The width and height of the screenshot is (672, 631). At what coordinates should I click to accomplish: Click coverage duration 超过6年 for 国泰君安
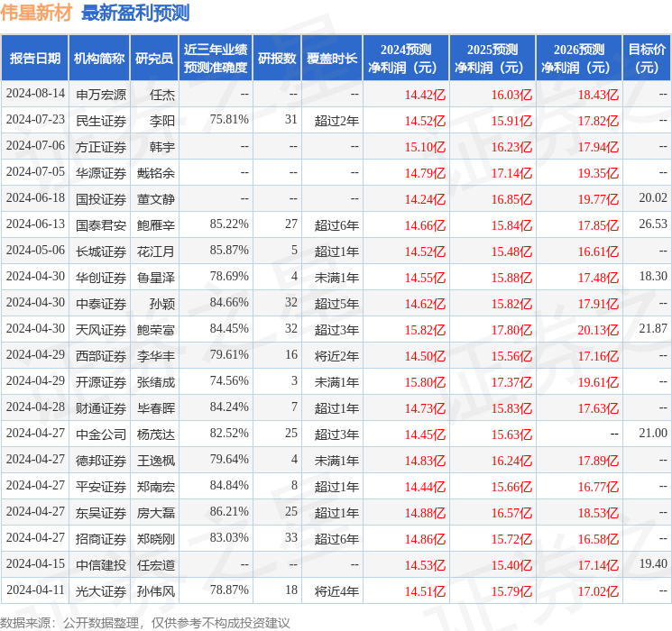336,224
